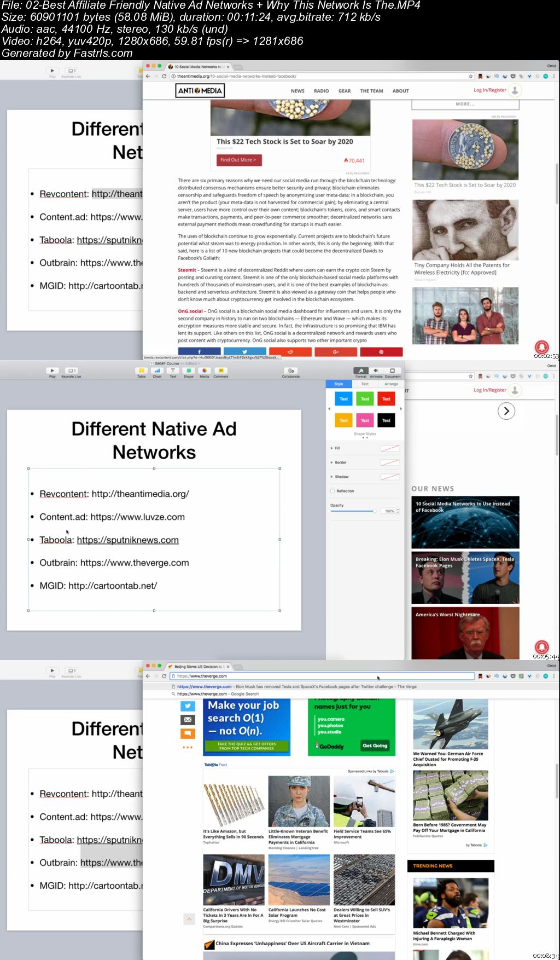560x960 pixels.
Task: Open the orange three-dot share options
Action: pyautogui.click(x=188, y=747)
